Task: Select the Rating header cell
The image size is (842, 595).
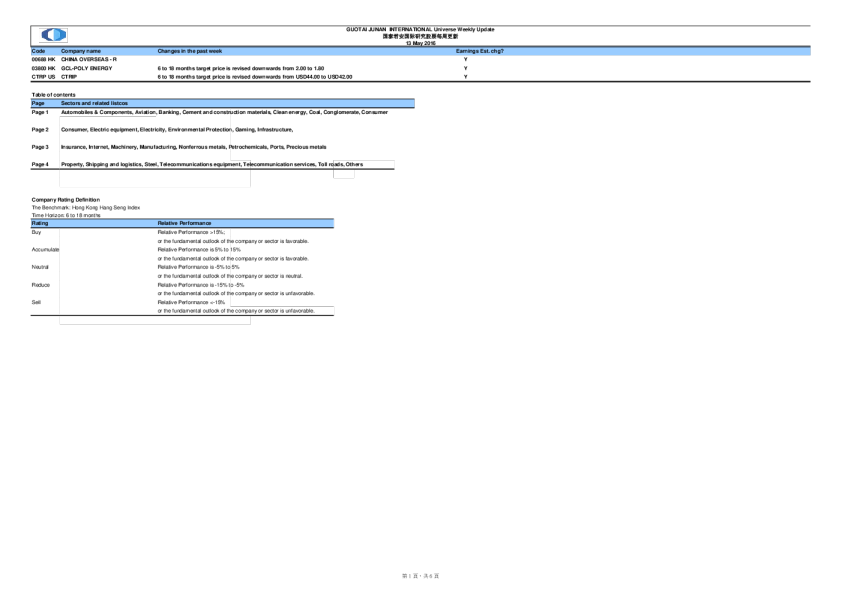Action: point(42,222)
